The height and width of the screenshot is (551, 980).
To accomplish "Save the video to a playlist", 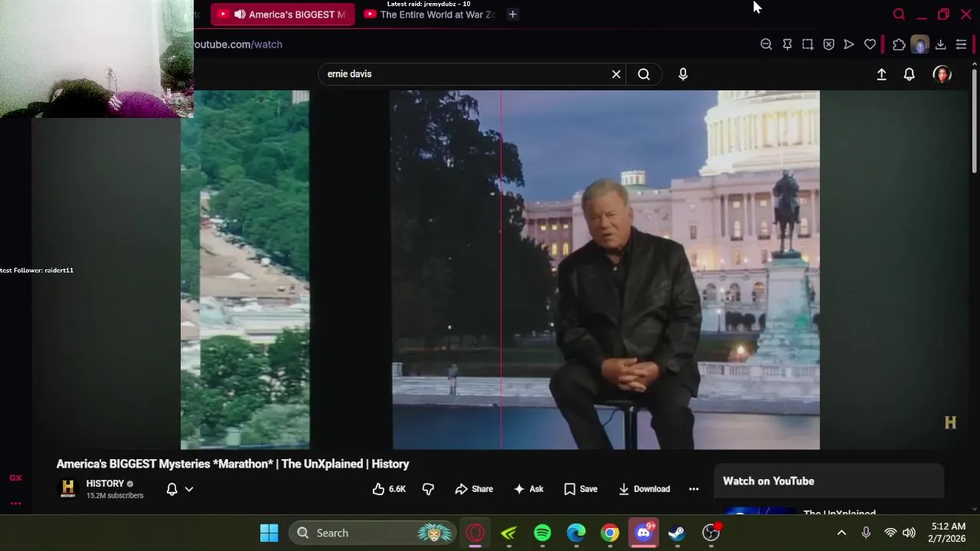I will (580, 489).
